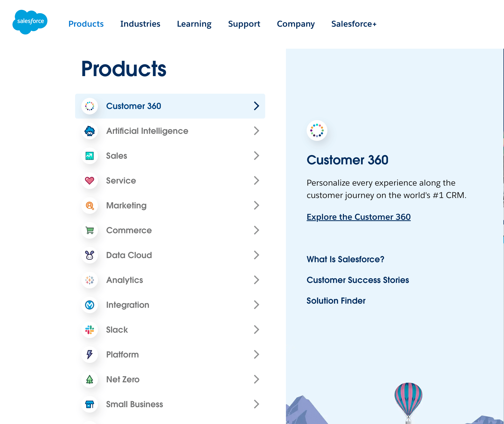504x424 pixels.
Task: Click the Data Cloud mascot icon
Action: pyautogui.click(x=90, y=255)
